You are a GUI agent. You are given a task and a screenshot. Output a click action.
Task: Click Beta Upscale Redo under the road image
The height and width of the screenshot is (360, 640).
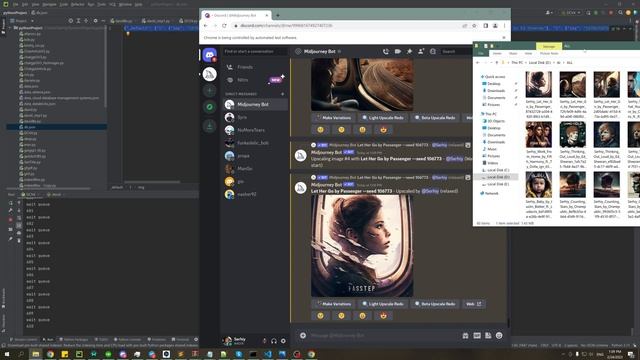tap(435, 118)
